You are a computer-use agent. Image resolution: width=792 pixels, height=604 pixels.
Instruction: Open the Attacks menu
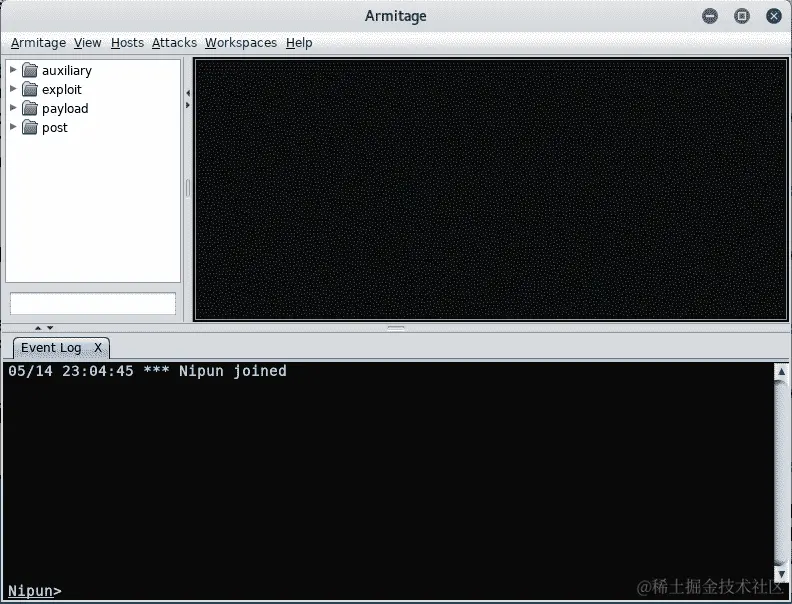tap(174, 43)
